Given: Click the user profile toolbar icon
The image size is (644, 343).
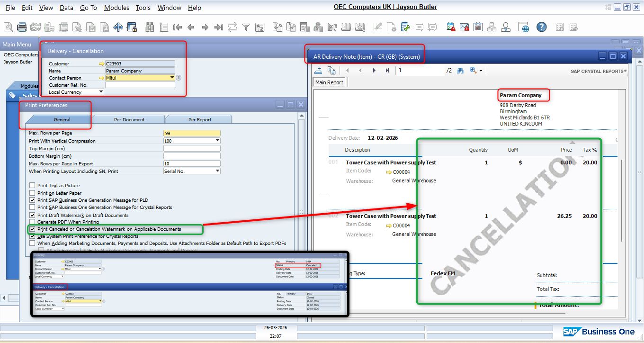Looking at the screenshot, I should tap(506, 27).
